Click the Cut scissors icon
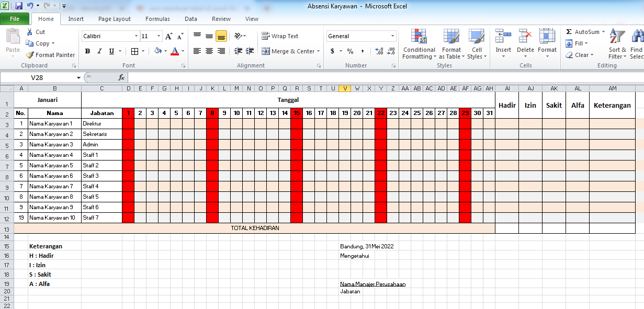The width and height of the screenshot is (644, 309). point(30,32)
